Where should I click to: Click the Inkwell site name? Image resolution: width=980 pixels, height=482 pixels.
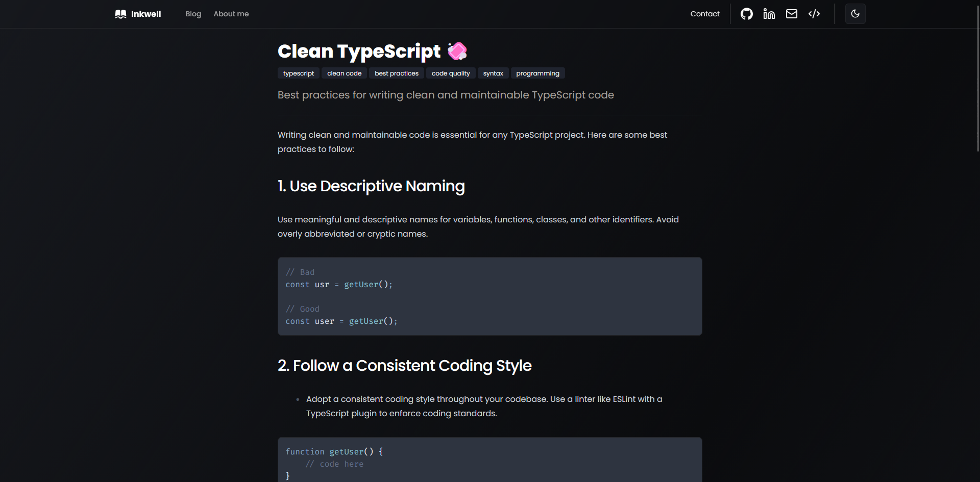[146, 14]
